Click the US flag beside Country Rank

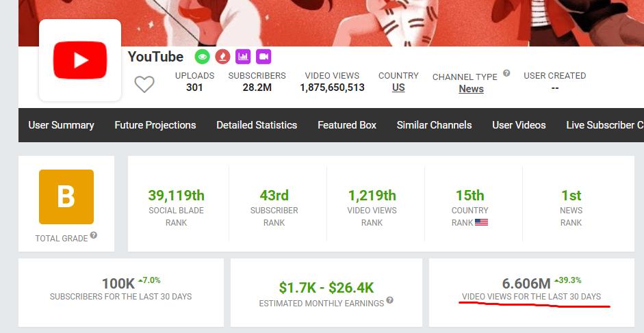(x=481, y=222)
